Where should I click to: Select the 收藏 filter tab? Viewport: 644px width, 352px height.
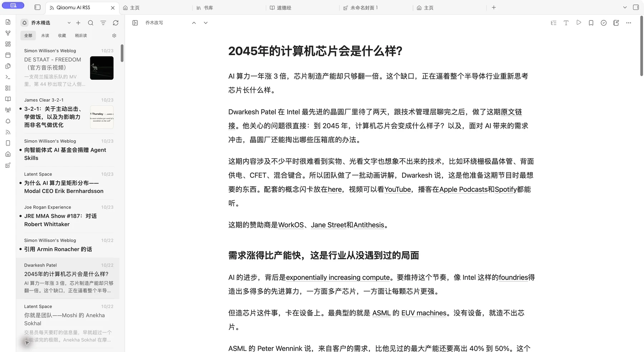(x=62, y=35)
